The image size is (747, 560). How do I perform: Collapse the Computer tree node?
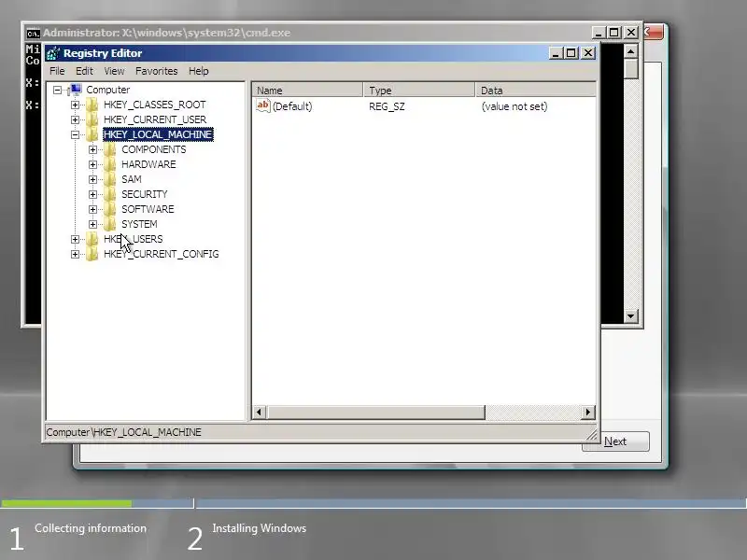(x=58, y=90)
